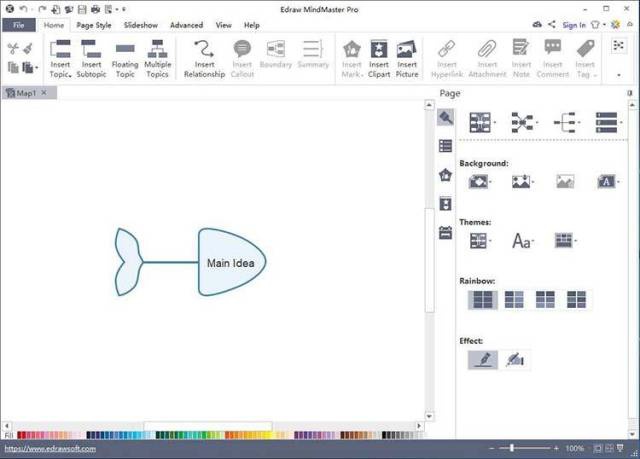Open the outline list sidebar tab
The width and height of the screenshot is (640, 459).
445,146
